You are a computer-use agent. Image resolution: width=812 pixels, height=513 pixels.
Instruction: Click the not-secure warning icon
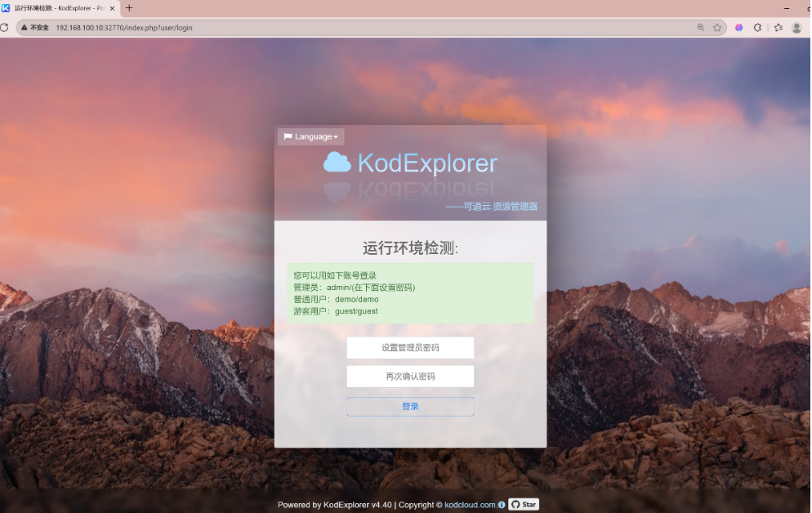[25, 28]
